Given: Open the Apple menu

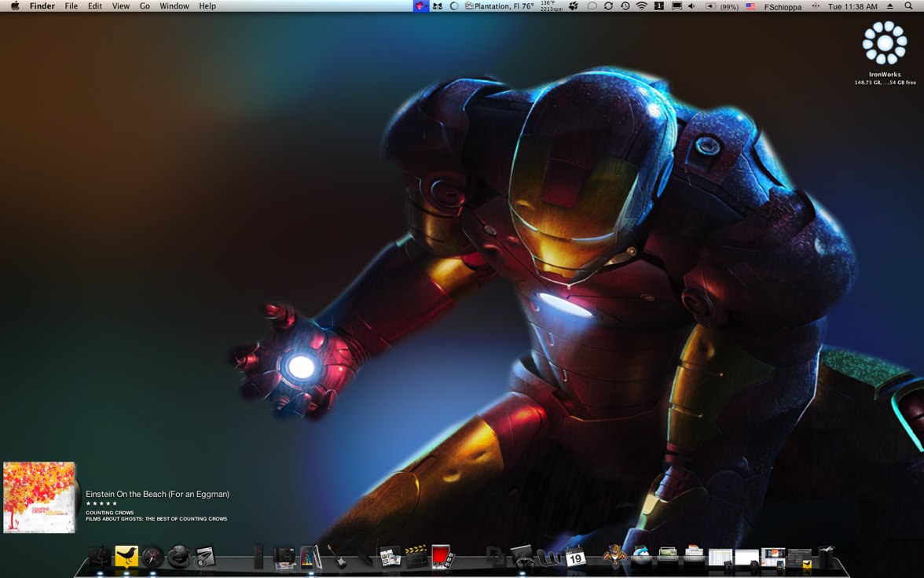Looking at the screenshot, I should (x=16, y=6).
